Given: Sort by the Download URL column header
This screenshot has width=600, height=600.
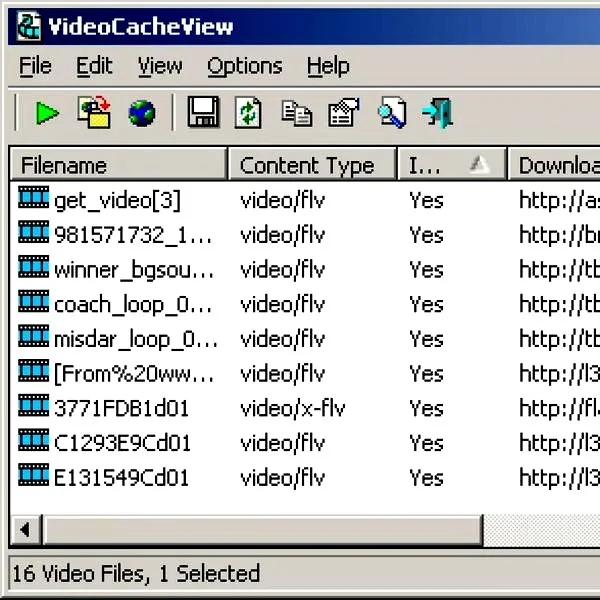Looking at the screenshot, I should 554,164.
